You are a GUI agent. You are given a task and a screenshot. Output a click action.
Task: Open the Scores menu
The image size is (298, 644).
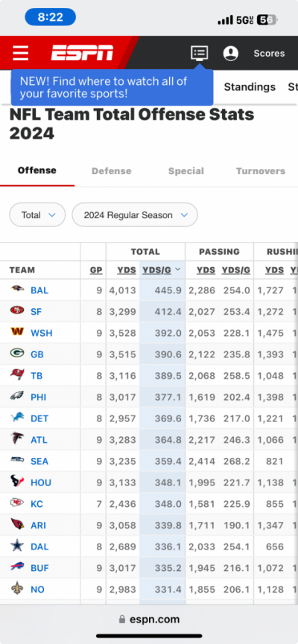pyautogui.click(x=269, y=54)
